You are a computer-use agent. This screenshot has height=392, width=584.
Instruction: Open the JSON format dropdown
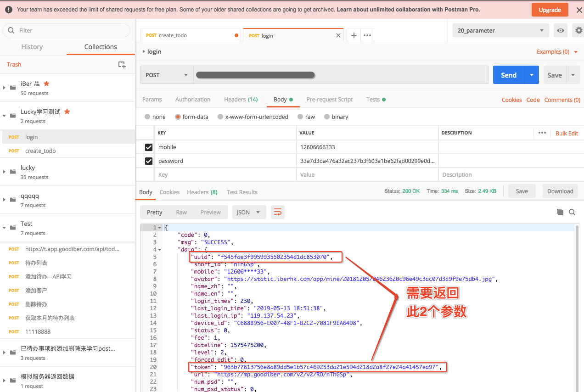[249, 212]
